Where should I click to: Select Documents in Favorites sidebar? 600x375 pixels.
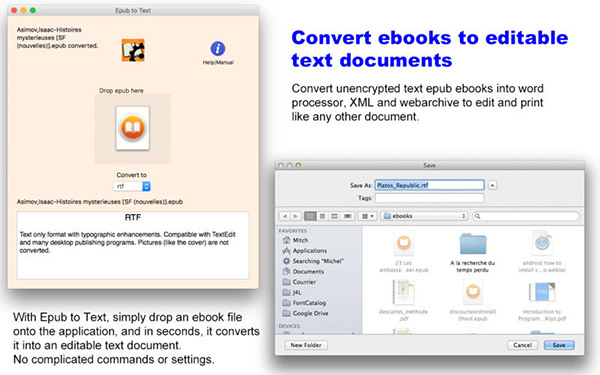click(x=303, y=271)
